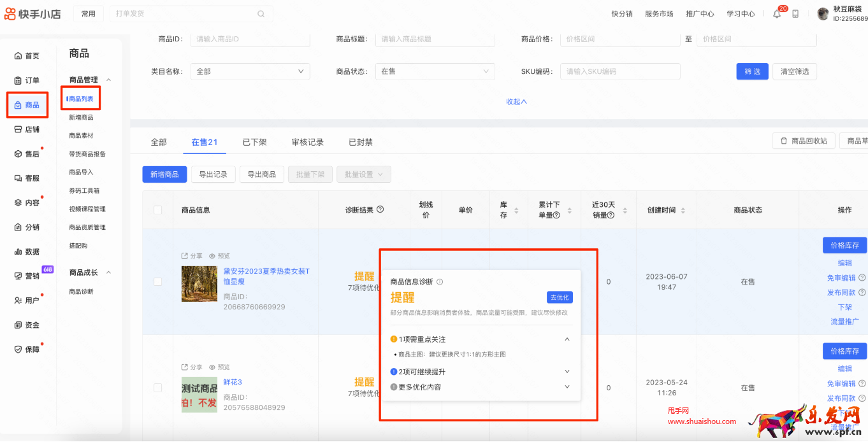Switch to the 已下架 tab
Screen dimensions: 868x445
pyautogui.click(x=254, y=142)
